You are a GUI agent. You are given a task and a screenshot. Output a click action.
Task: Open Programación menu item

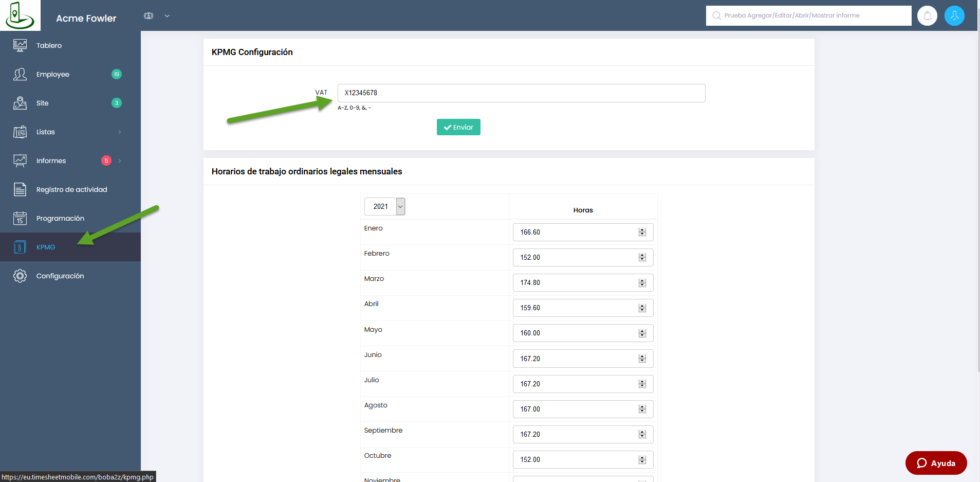pos(70,218)
